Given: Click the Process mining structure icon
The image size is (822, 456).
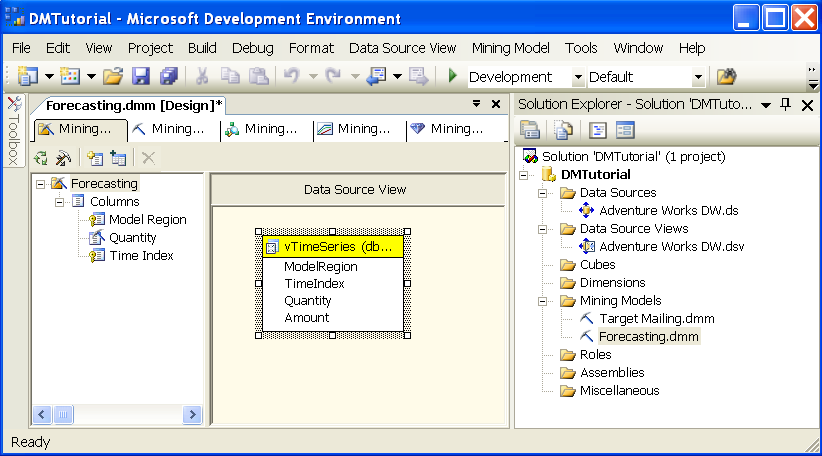Looking at the screenshot, I should point(41,158).
